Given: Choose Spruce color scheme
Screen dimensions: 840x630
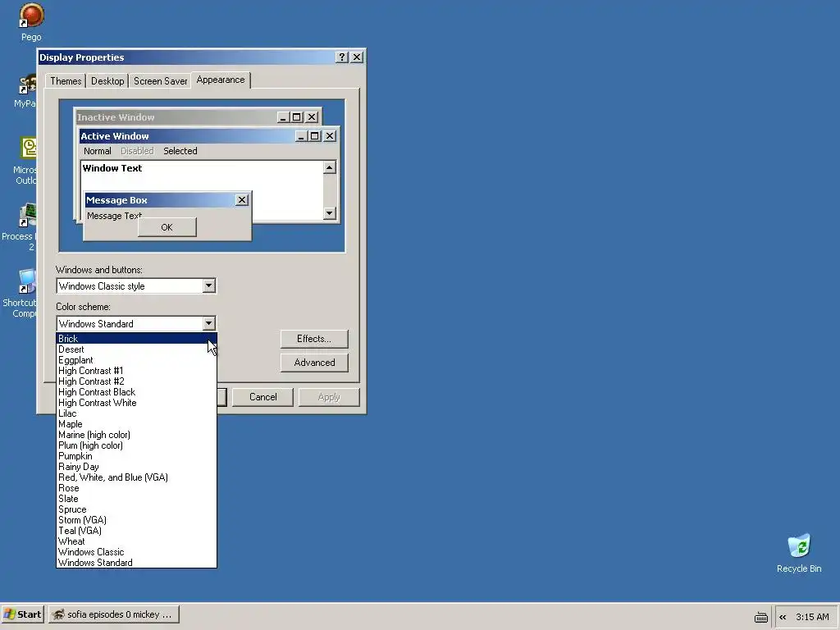Looking at the screenshot, I should 137,509.
